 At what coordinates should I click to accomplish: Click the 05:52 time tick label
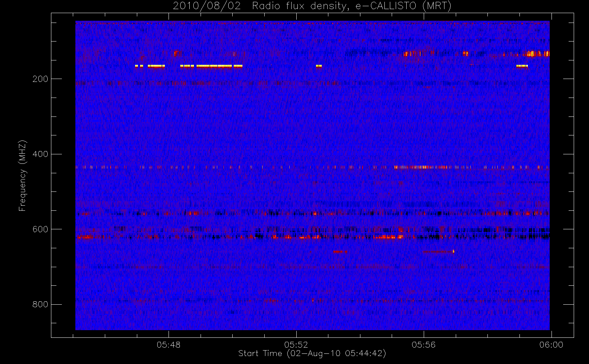pos(296,345)
